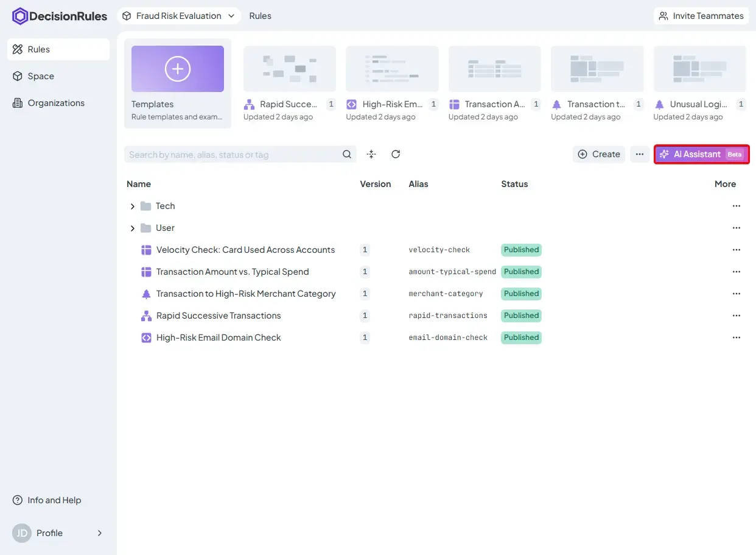
Task: Click Published status of Email Domain Check
Action: (522, 338)
